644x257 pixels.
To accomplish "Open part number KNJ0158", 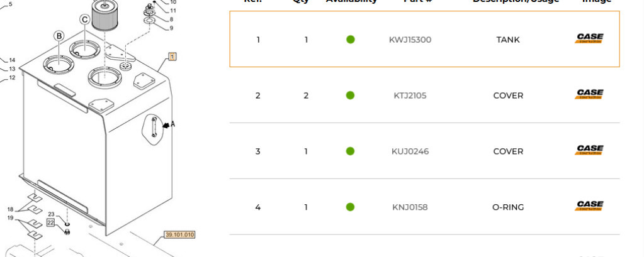I will (410, 207).
